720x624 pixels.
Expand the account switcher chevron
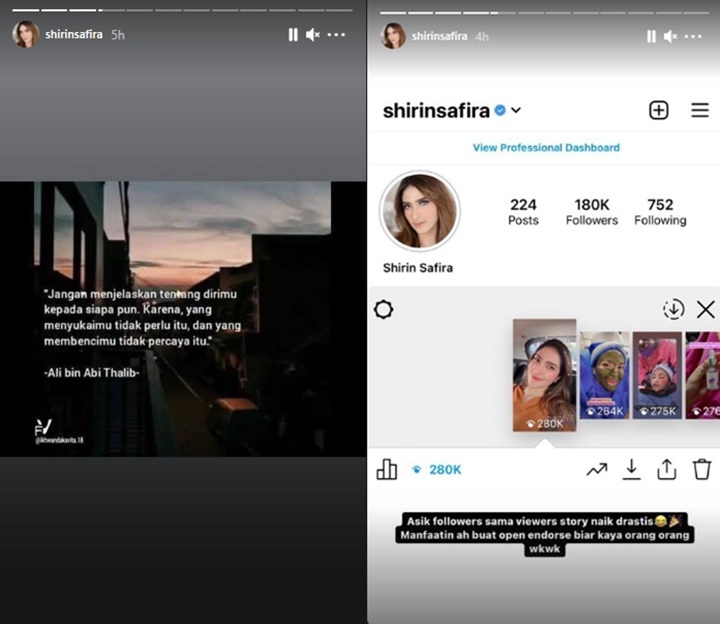[516, 110]
